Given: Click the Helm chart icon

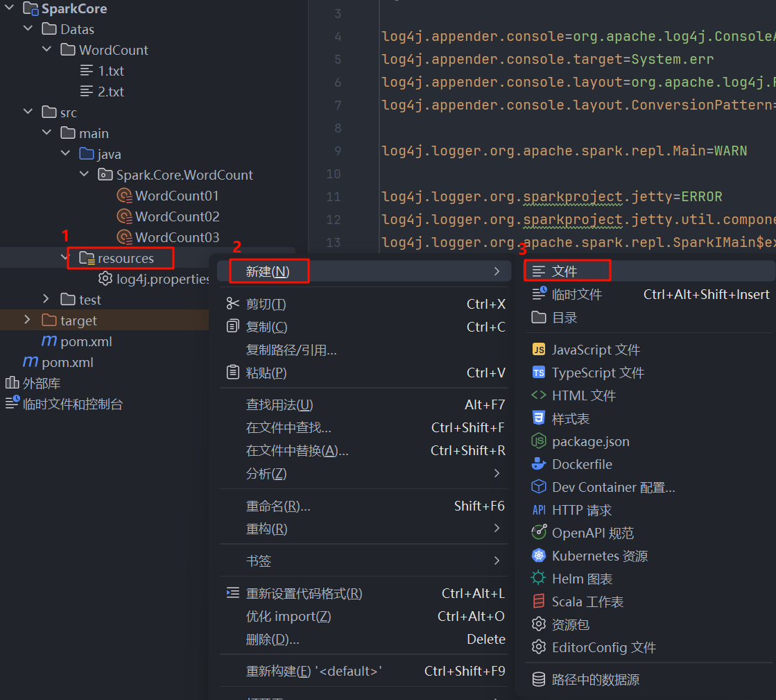Looking at the screenshot, I should (539, 579).
